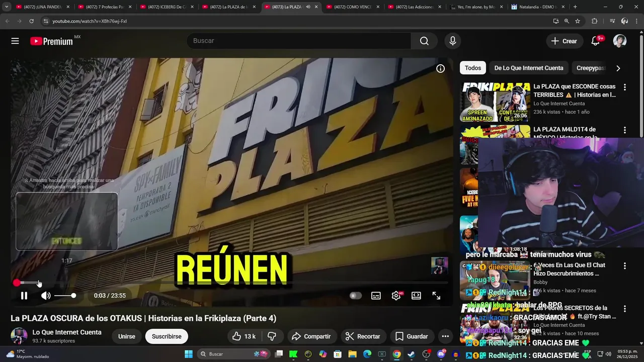Open browser extensions puzzle icon

pos(595,21)
